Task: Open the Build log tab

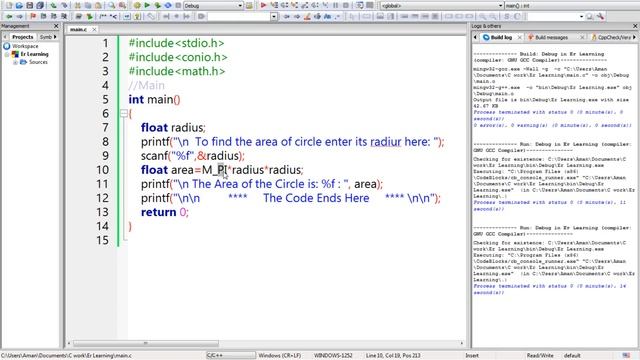Action: click(501, 38)
